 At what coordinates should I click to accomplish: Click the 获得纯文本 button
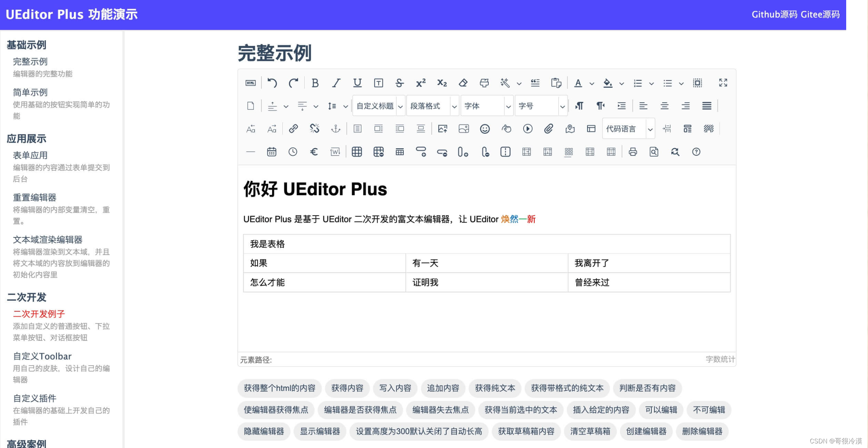click(x=495, y=388)
